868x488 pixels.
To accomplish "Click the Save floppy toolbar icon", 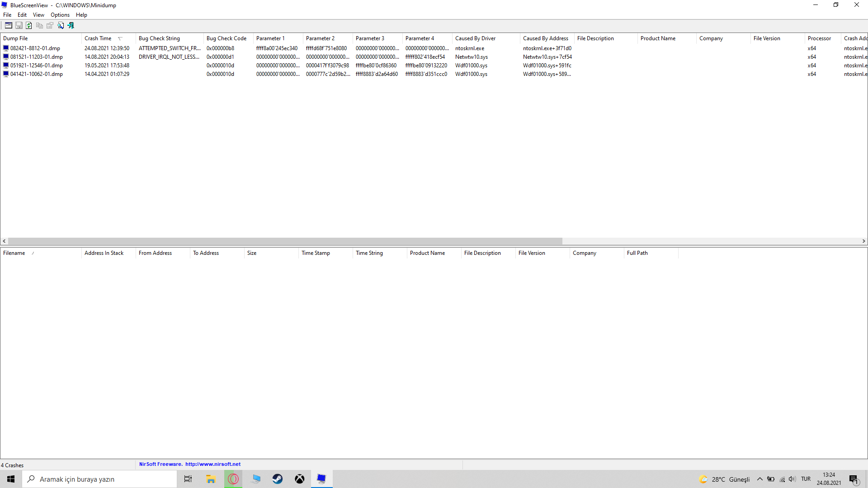I will pos(19,26).
